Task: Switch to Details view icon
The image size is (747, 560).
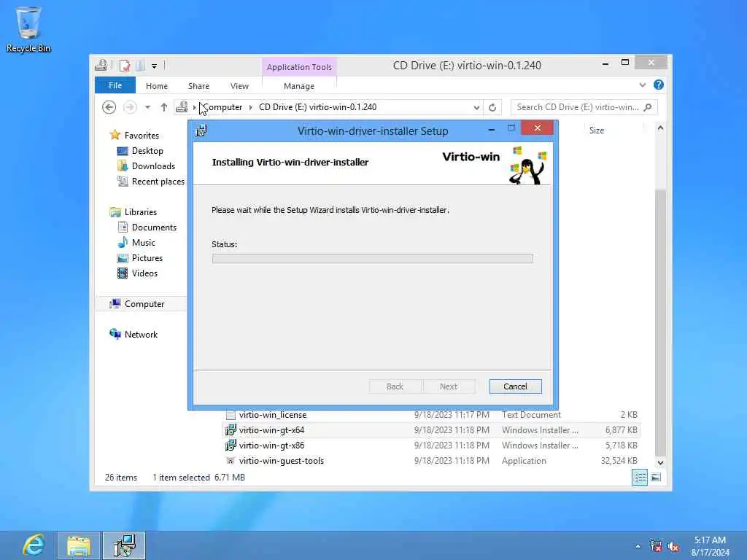Action: tap(639, 477)
